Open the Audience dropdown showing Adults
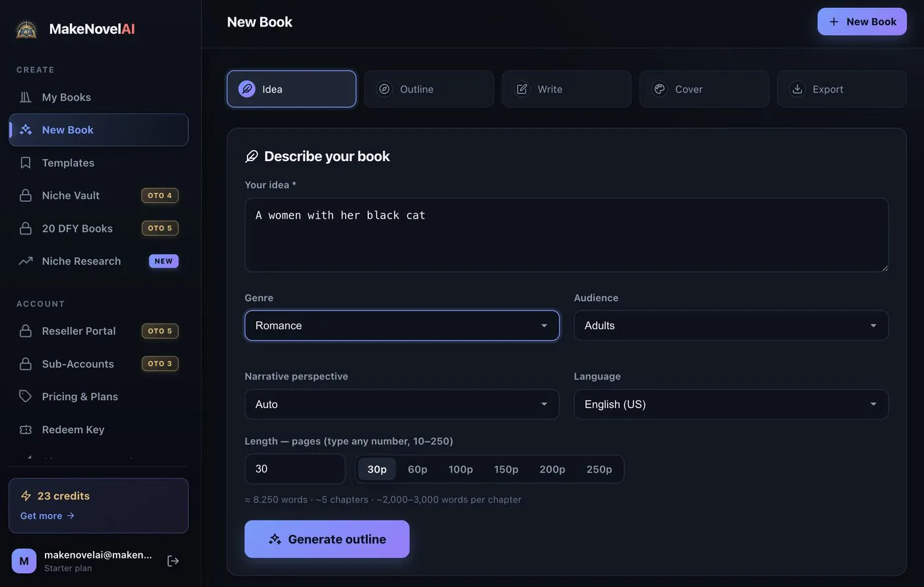The width and height of the screenshot is (924, 587). [x=731, y=326]
